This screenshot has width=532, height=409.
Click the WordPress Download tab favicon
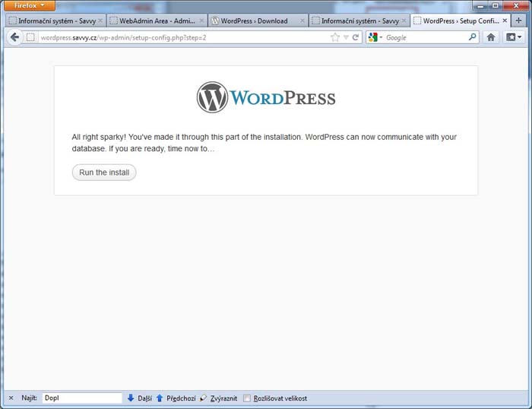point(215,21)
